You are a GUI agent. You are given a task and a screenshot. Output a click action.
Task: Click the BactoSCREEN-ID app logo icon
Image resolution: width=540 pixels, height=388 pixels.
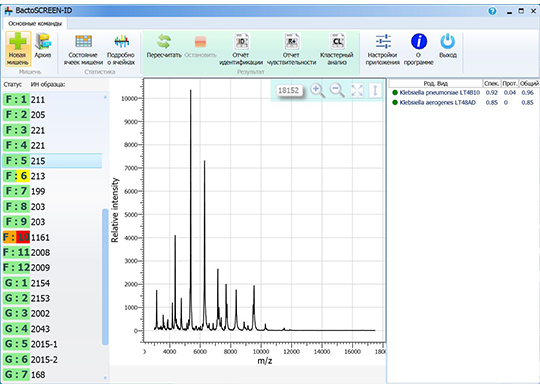click(9, 11)
